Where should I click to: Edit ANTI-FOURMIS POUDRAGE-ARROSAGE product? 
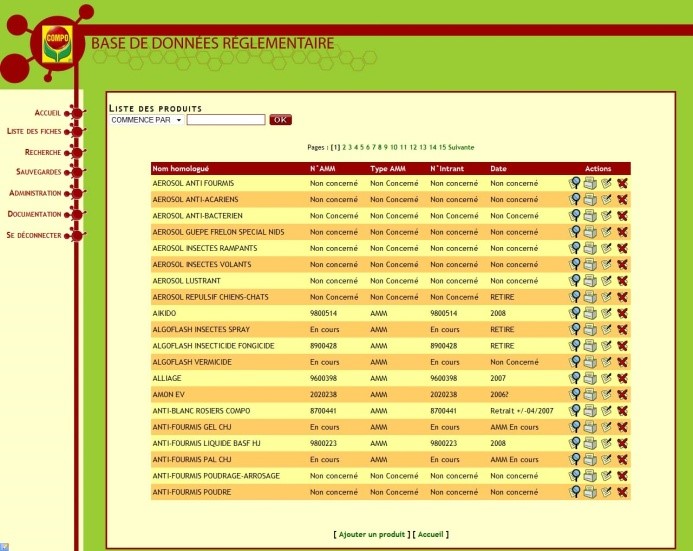(x=606, y=475)
